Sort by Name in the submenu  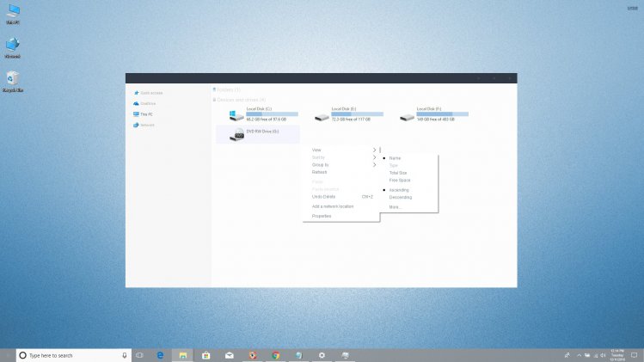pos(395,158)
